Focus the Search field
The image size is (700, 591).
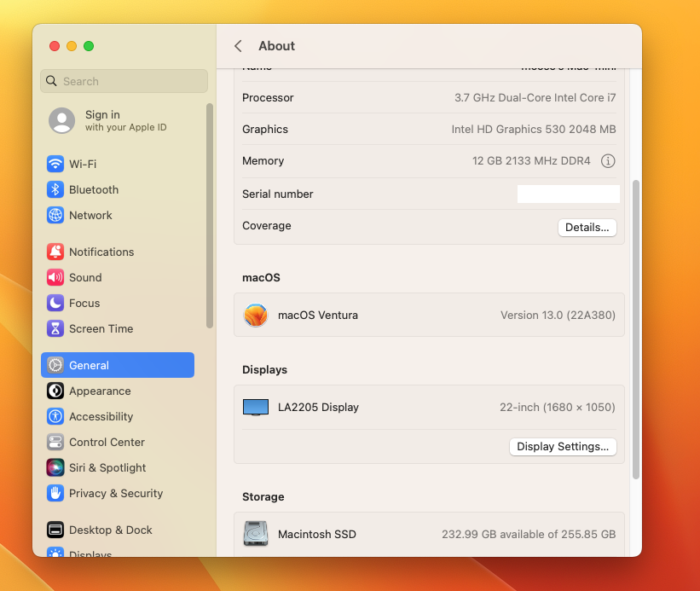coord(124,81)
